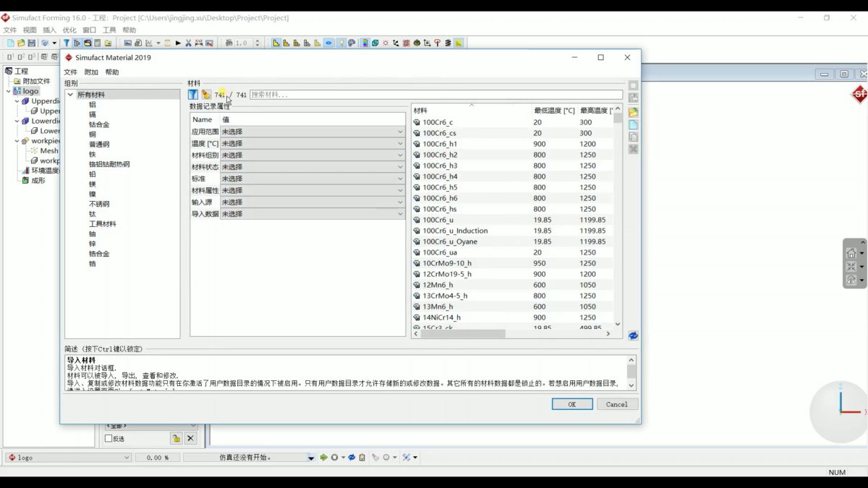Open 优化 menu in main window
The width and height of the screenshot is (868, 488).
tap(69, 30)
